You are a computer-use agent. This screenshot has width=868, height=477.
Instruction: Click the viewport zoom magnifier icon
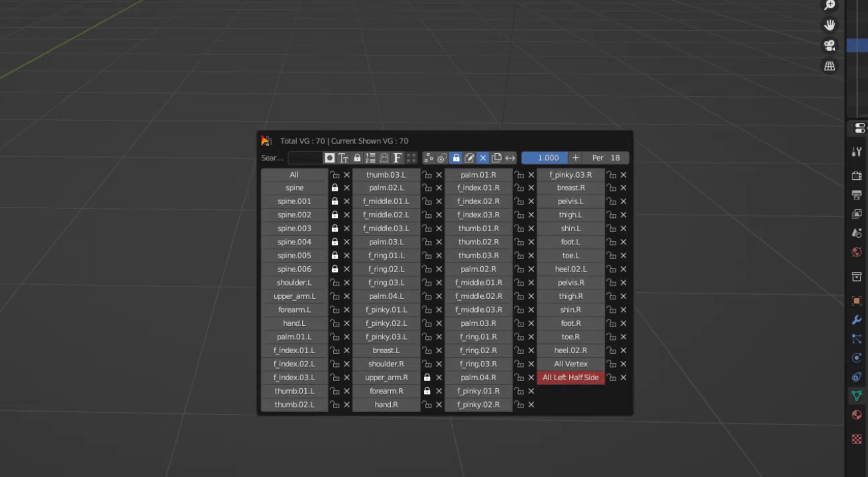tap(830, 5)
